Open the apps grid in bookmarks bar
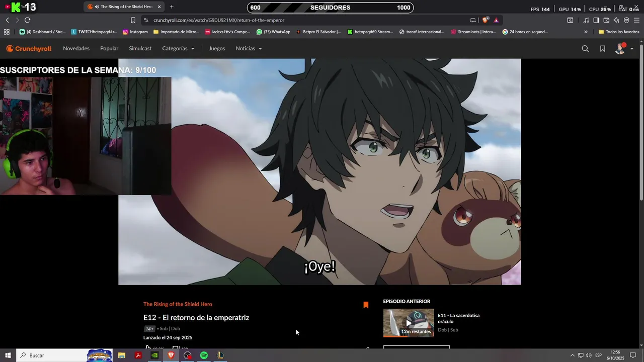Image resolution: width=644 pixels, height=362 pixels. [7, 32]
